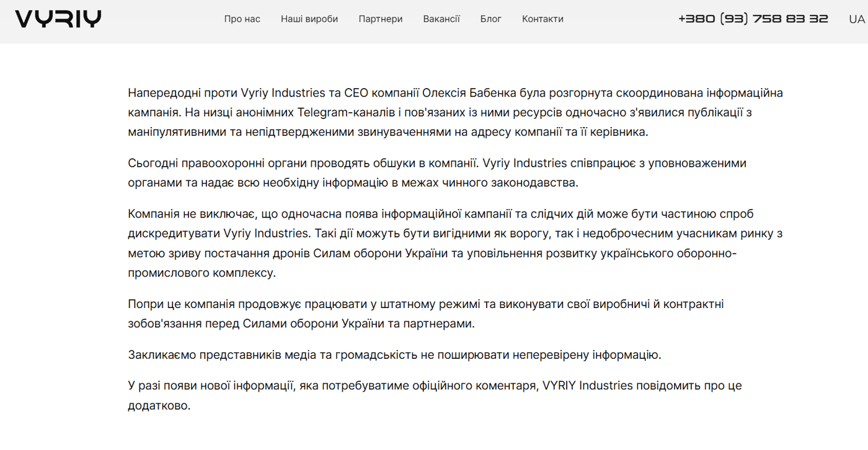Click the paragraph starting with Попри це

click(x=426, y=314)
